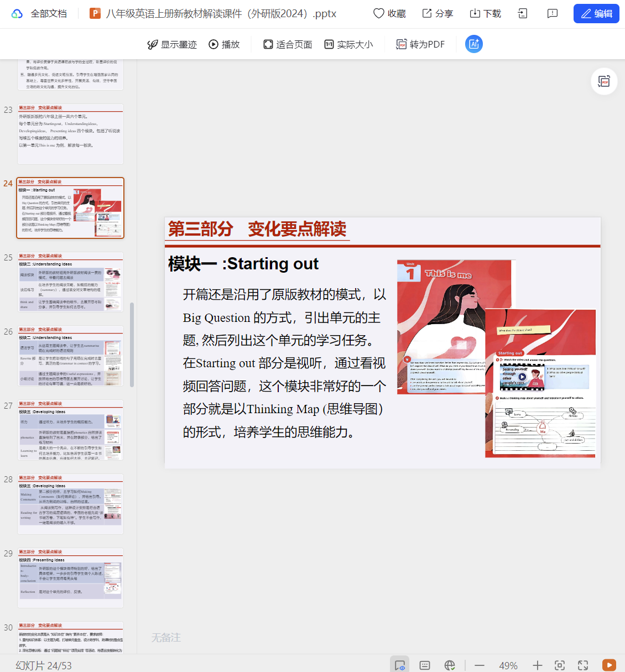
Task: Click the 49% zoom level
Action: tap(508, 665)
